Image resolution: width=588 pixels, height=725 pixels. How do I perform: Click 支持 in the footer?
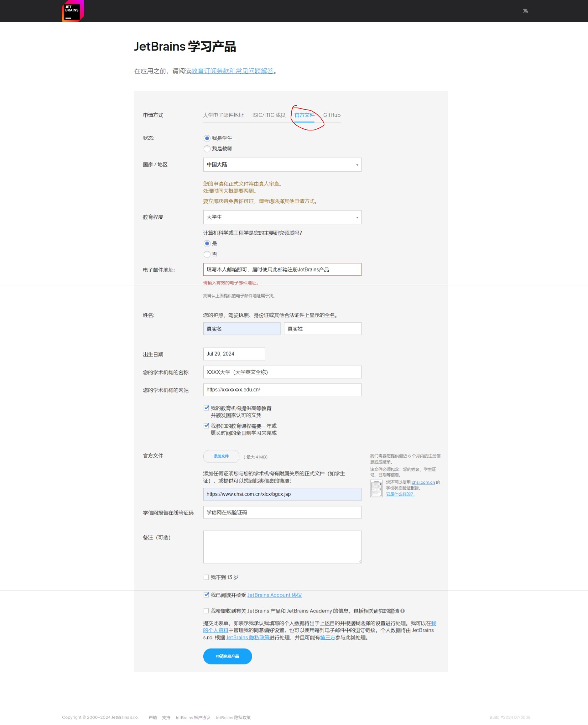click(x=166, y=718)
